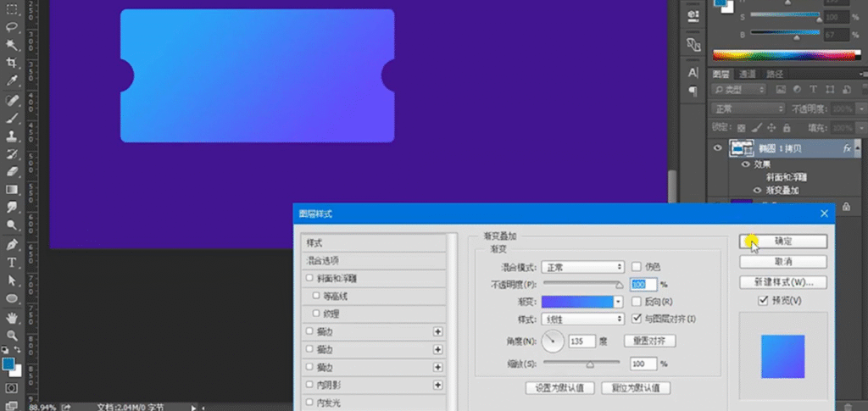Screen dimensions: 868x411
Task: Click the 新建样式(W)... button
Action: coord(783,282)
